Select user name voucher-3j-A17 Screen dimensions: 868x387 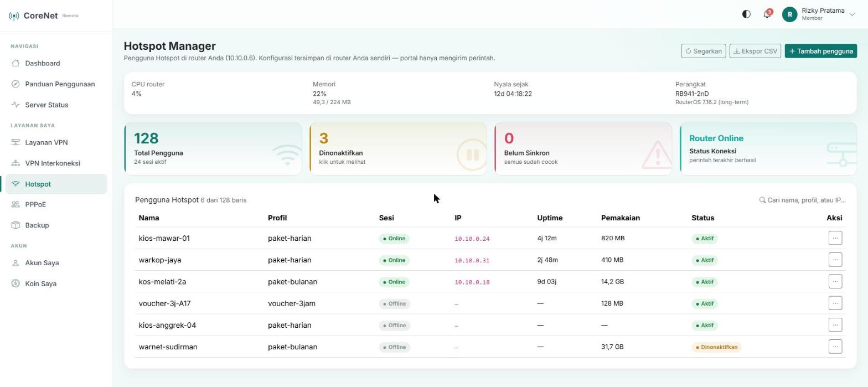pyautogui.click(x=164, y=303)
